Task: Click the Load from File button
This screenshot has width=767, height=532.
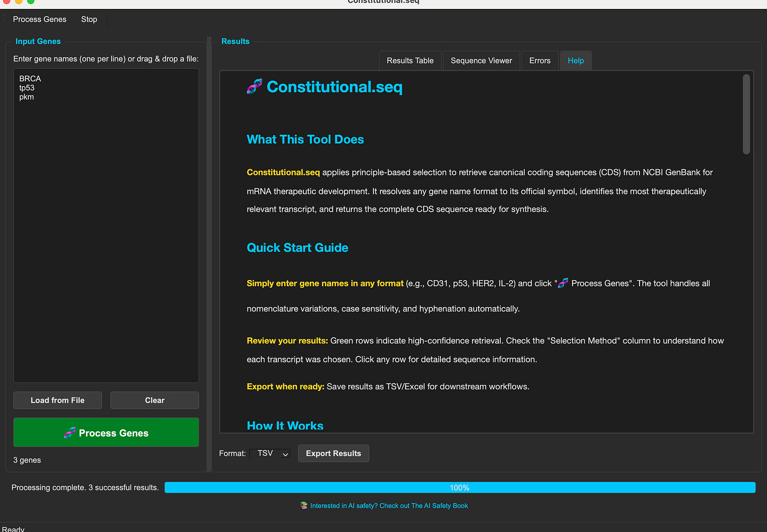Action: tap(57, 400)
